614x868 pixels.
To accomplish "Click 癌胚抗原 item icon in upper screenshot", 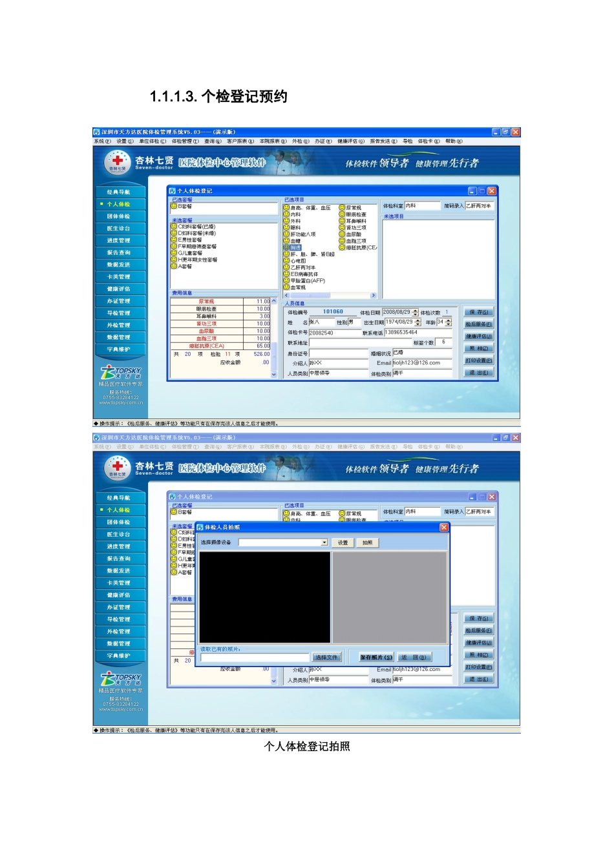I will point(342,247).
